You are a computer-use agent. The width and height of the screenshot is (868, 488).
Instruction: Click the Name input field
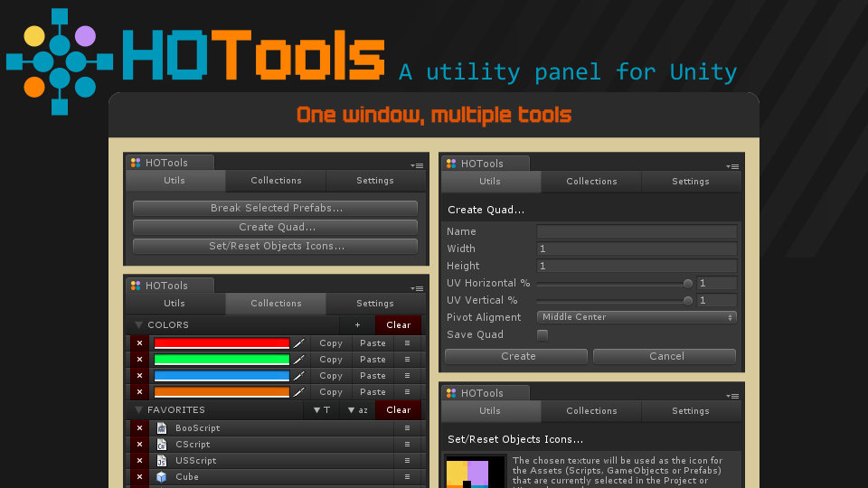tap(637, 232)
